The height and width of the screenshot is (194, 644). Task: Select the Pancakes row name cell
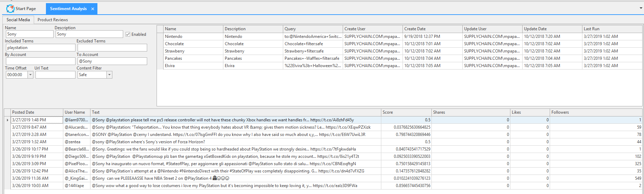(193, 58)
